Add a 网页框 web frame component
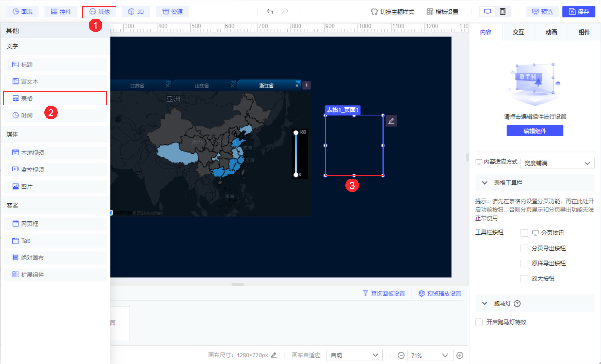 click(x=55, y=224)
